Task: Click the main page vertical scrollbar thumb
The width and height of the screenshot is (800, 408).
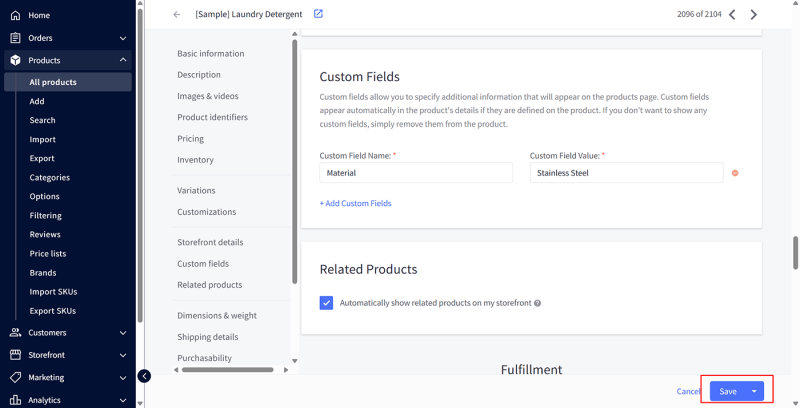Action: tap(795, 252)
